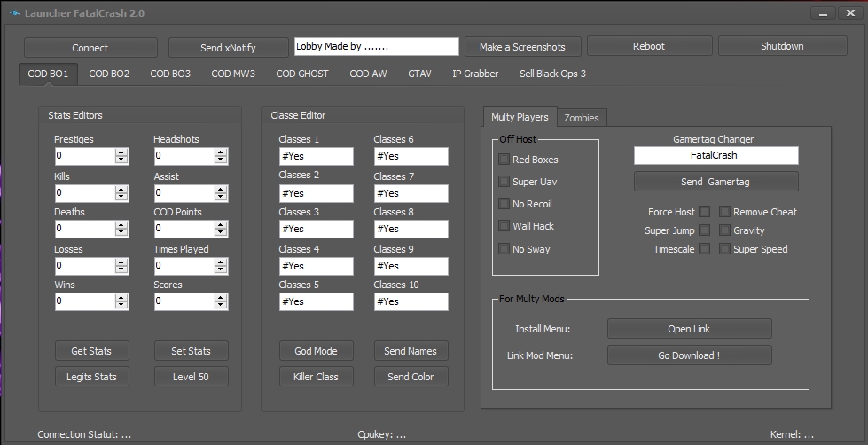868x445 pixels.
Task: Focus the Classes 1 name field
Action: point(317,156)
